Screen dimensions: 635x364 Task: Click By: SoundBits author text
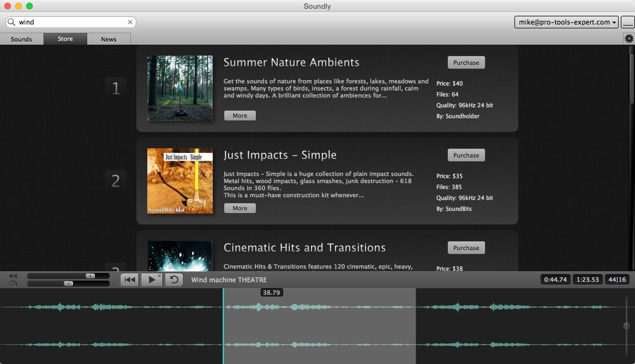[454, 209]
